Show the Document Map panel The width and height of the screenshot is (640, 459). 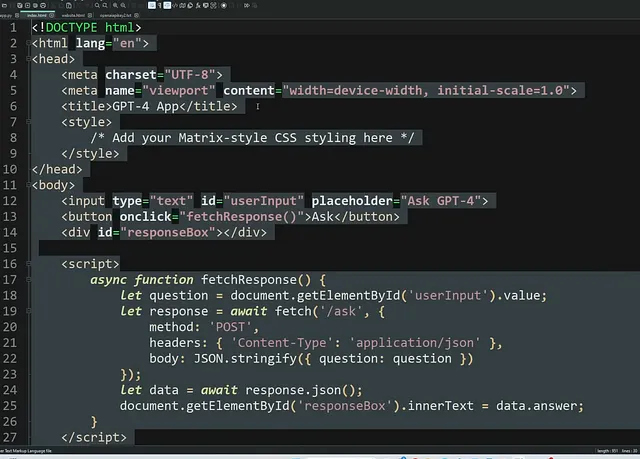pyautogui.click(x=182, y=5)
